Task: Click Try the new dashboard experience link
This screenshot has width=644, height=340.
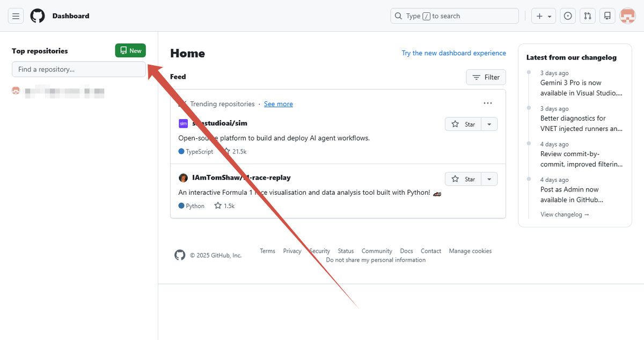Action: (x=453, y=53)
